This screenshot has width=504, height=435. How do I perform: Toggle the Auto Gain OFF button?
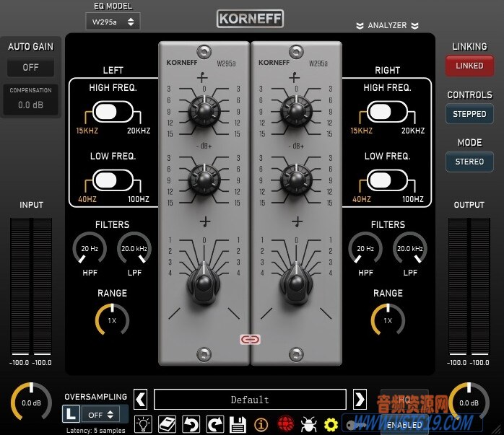30,67
